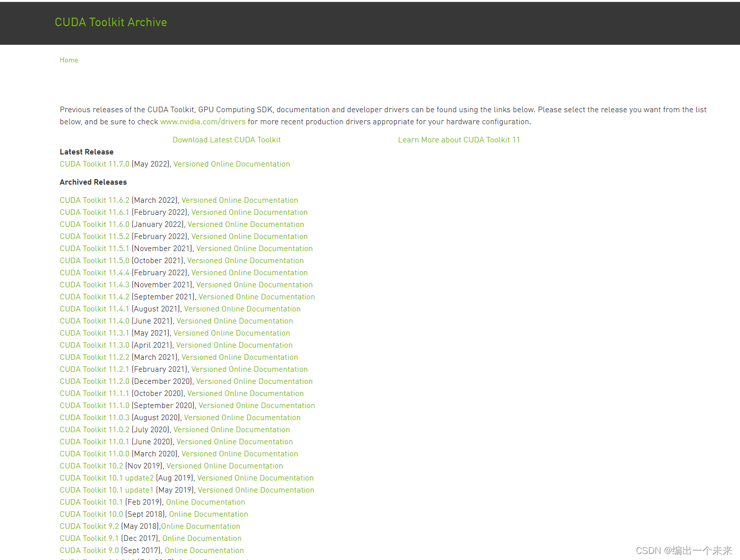Open documentation link for CUDA 11.2.0

[255, 381]
